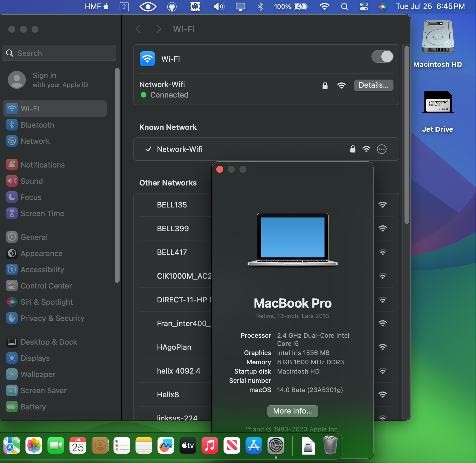This screenshot has width=476, height=463.
Task: Open Bluetooth menu bar icon
Action: (x=260, y=6)
